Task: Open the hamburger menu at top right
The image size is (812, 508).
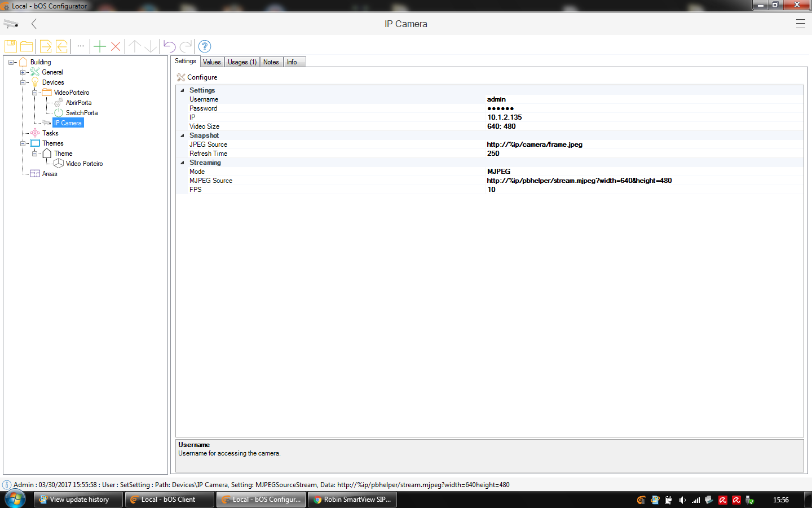Action: pyautogui.click(x=800, y=24)
